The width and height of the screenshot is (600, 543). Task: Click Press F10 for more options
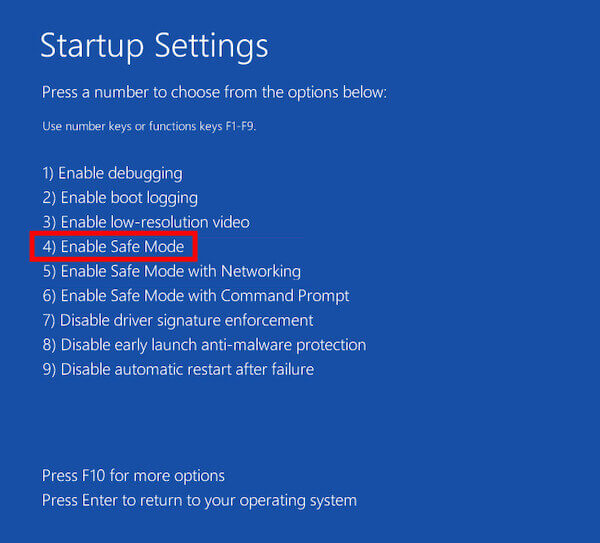coord(133,475)
